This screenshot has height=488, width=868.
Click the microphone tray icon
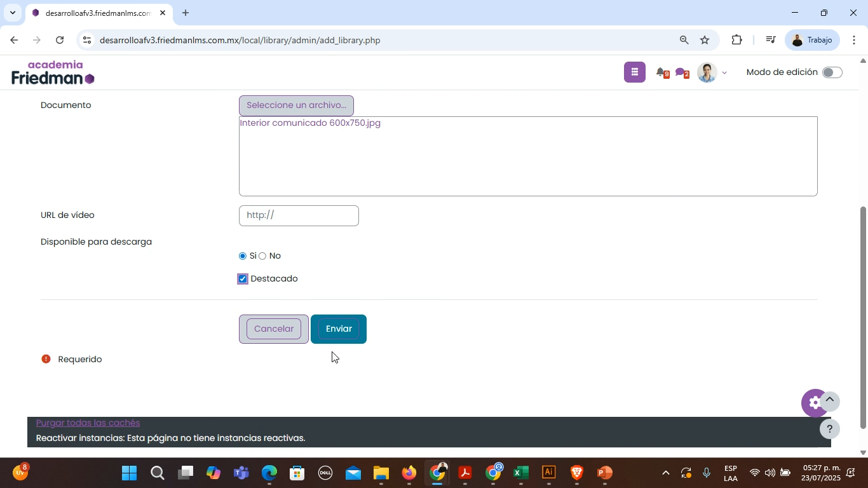pyautogui.click(x=706, y=473)
